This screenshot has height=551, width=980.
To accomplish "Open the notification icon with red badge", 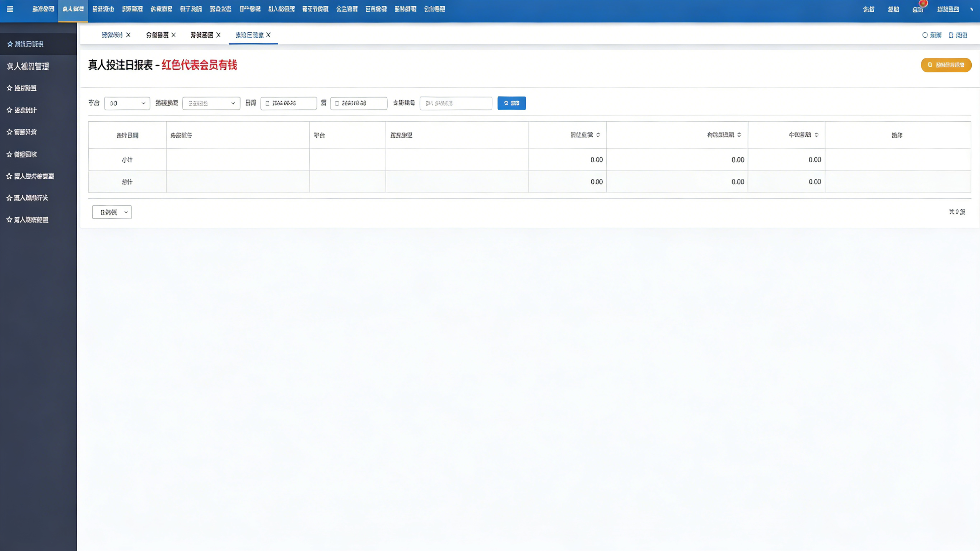I will coord(918,9).
